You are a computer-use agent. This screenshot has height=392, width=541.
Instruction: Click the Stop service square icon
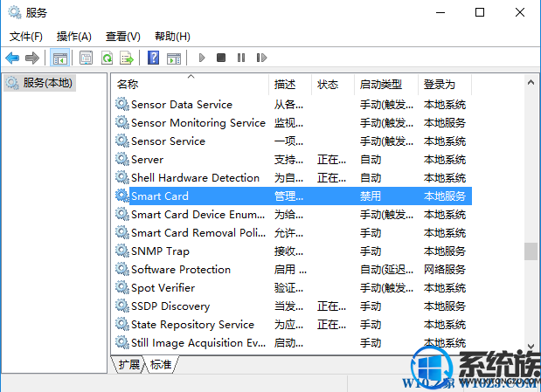(221, 58)
